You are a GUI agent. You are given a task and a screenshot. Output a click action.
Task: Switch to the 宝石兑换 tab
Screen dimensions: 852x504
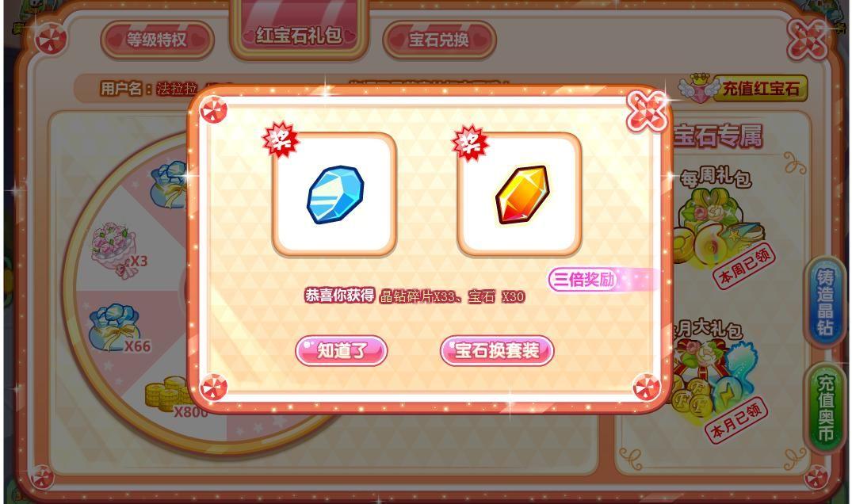point(439,40)
